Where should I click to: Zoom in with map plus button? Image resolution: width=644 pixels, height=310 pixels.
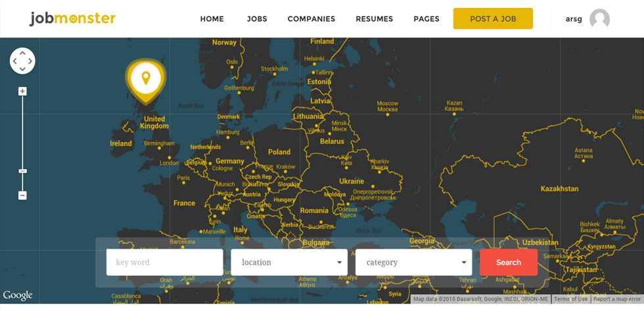(x=22, y=91)
